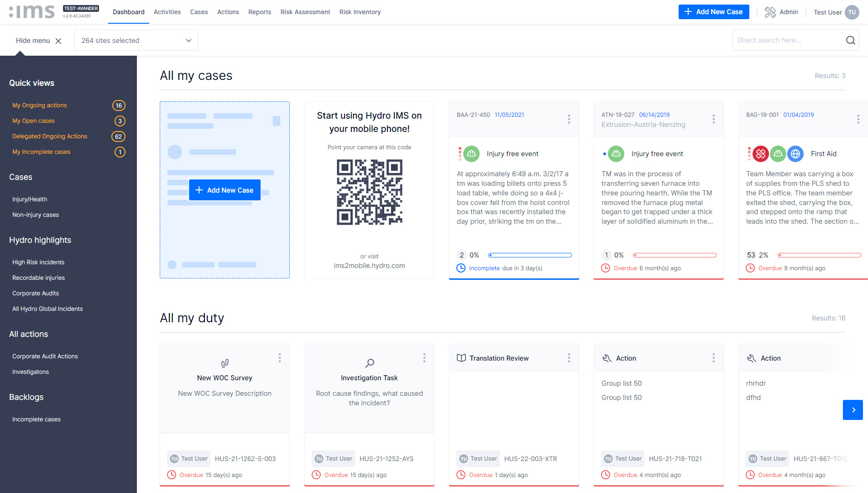Click the magnifier icon on Investigation Task

(x=370, y=363)
